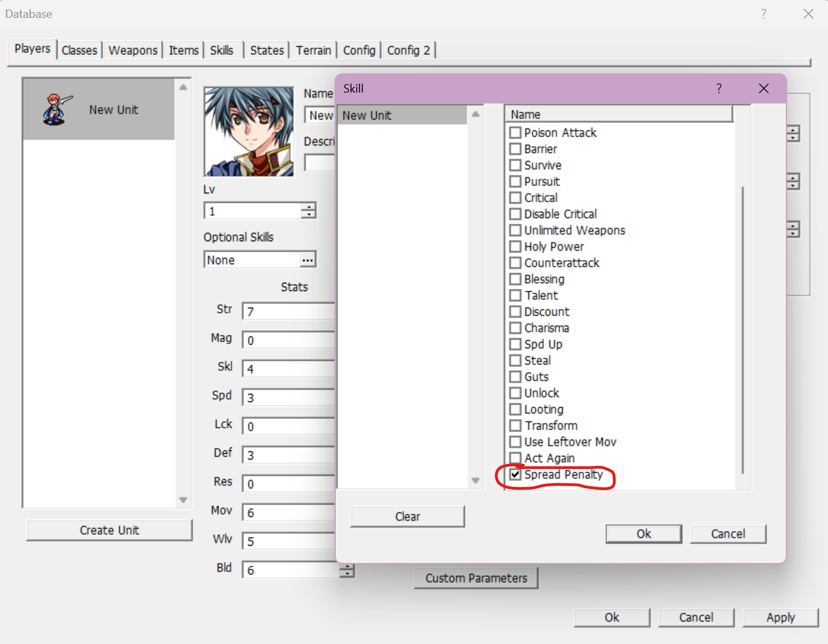Screen dimensions: 828x644
Task: Adjust the Bld stat spinner
Action: click(x=347, y=570)
